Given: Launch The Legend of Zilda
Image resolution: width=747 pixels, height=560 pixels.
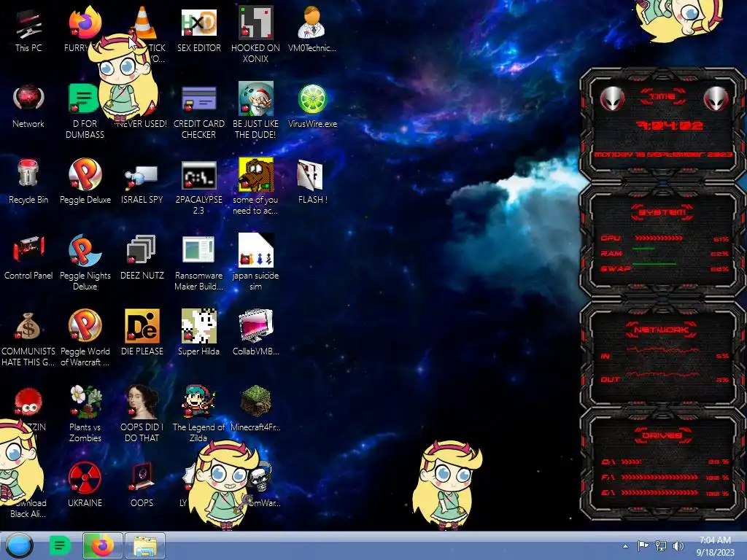Looking at the screenshot, I should pos(198,414).
